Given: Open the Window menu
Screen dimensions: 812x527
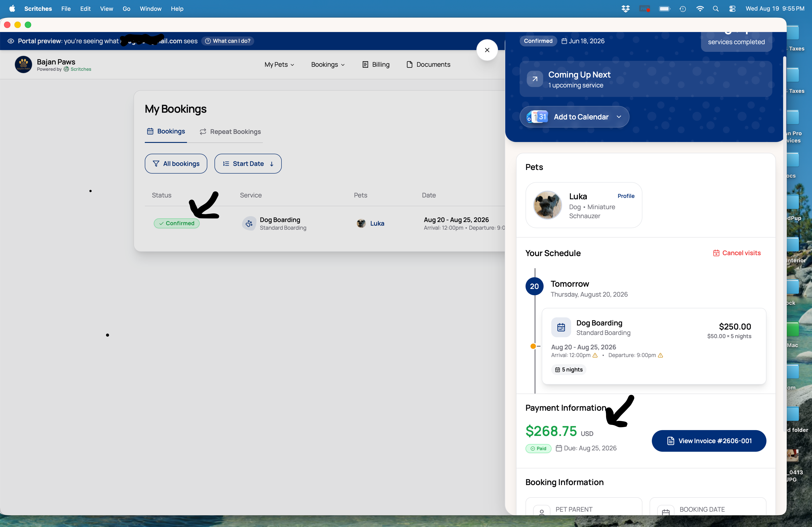Looking at the screenshot, I should [150, 9].
